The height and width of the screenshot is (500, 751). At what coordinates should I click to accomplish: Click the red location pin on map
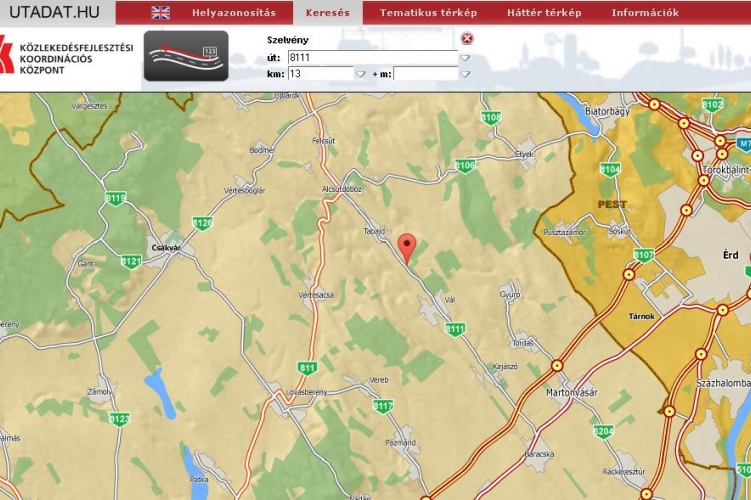[406, 246]
